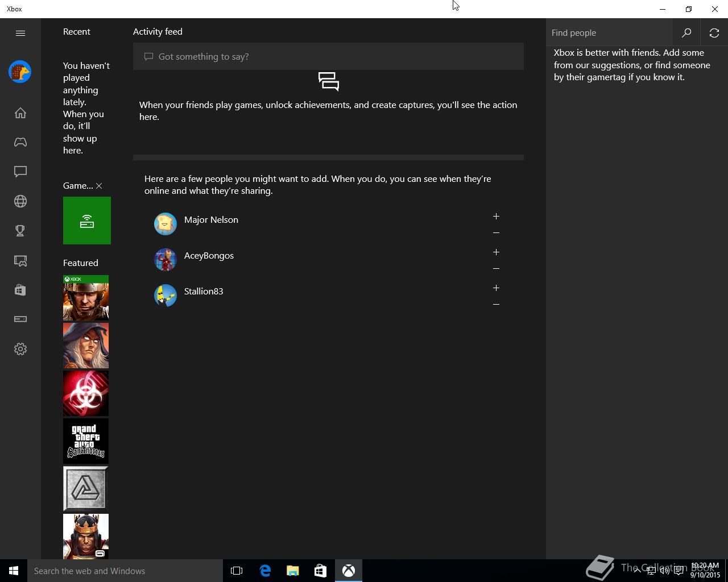Open the Windows Start menu
Image resolution: width=728 pixels, height=582 pixels.
coord(14,571)
